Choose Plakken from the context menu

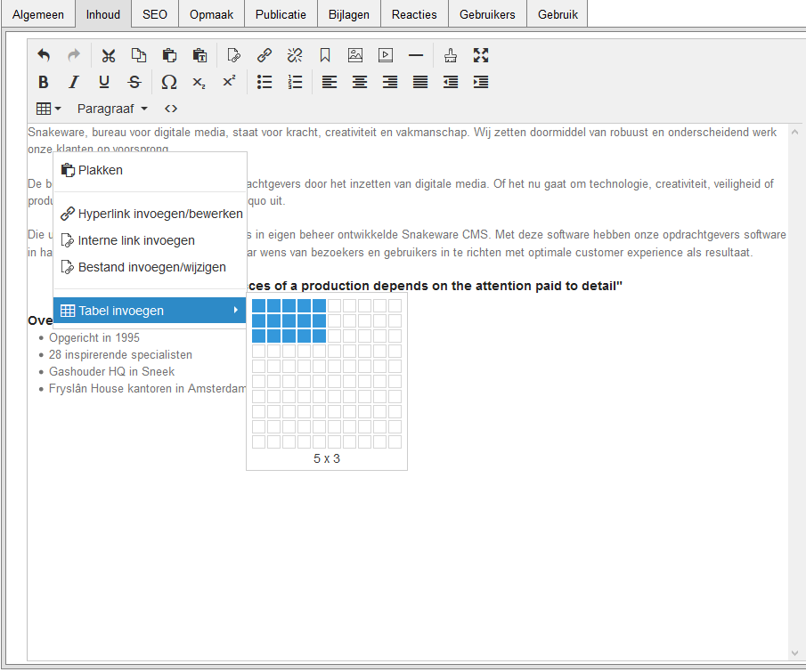pos(101,170)
